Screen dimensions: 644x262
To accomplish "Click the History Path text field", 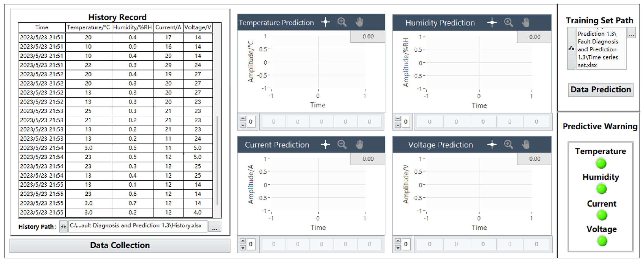I will click(x=137, y=226).
